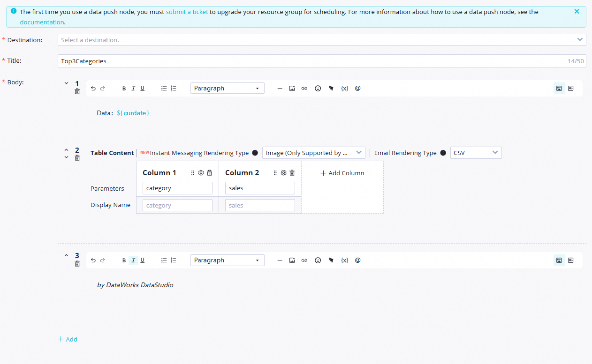This screenshot has height=364, width=592.
Task: Toggle bold in section 1 editor
Action: [x=124, y=88]
